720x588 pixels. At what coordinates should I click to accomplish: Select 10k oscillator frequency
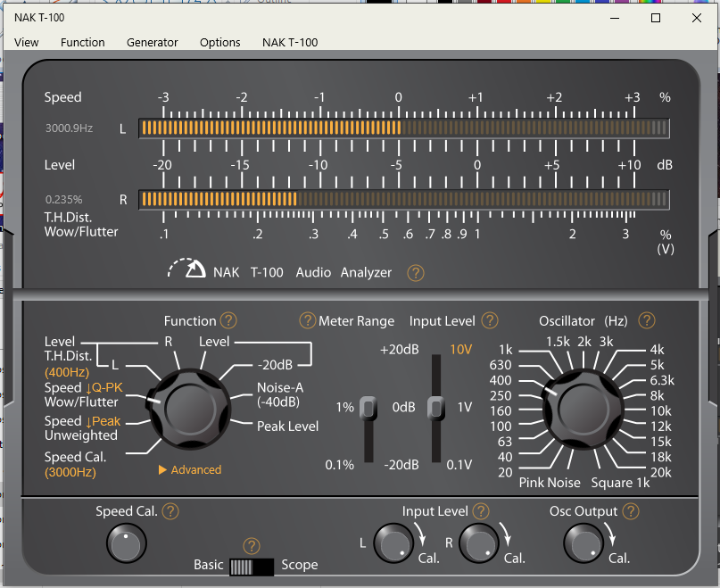tap(661, 411)
